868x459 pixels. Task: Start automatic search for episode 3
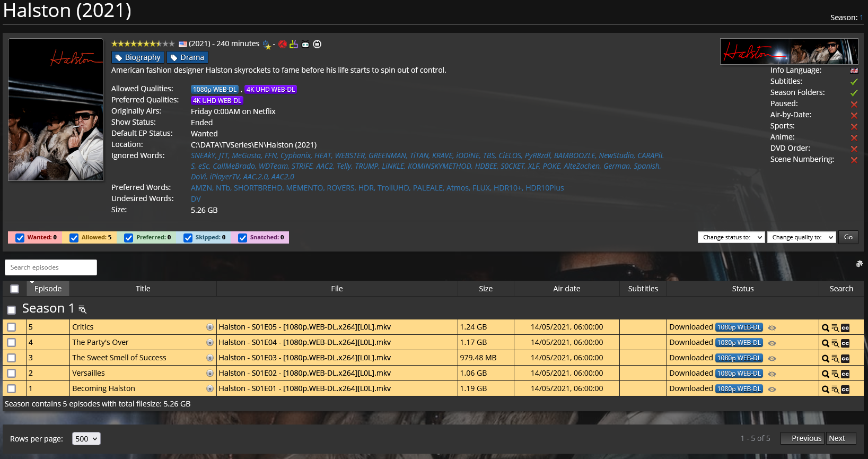coord(826,359)
